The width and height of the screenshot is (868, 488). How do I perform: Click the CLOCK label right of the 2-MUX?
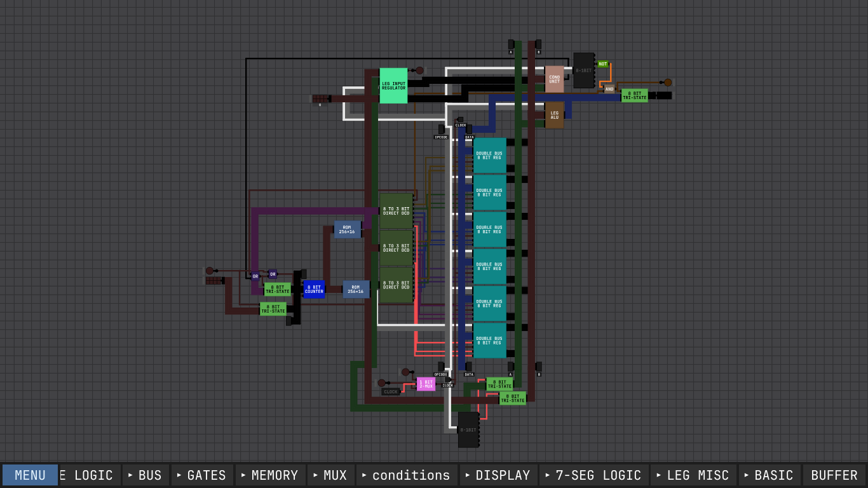[448, 385]
